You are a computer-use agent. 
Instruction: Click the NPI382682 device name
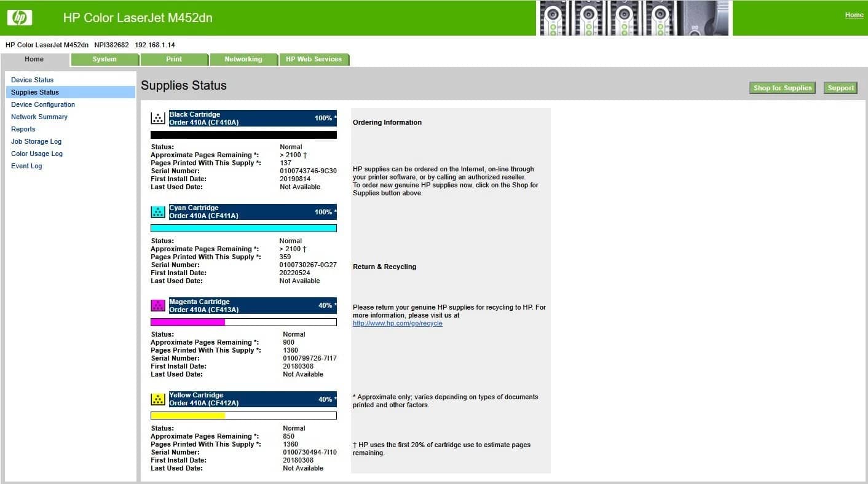pyautogui.click(x=111, y=45)
